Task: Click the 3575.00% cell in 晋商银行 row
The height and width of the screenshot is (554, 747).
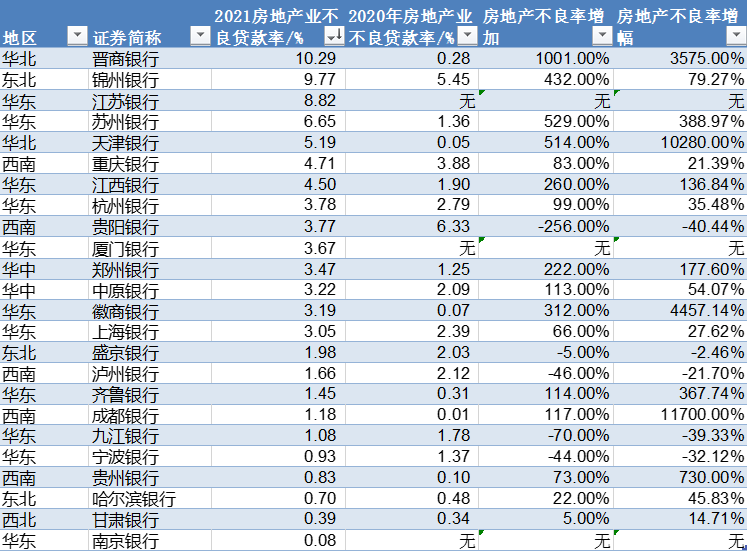Action: (x=680, y=58)
